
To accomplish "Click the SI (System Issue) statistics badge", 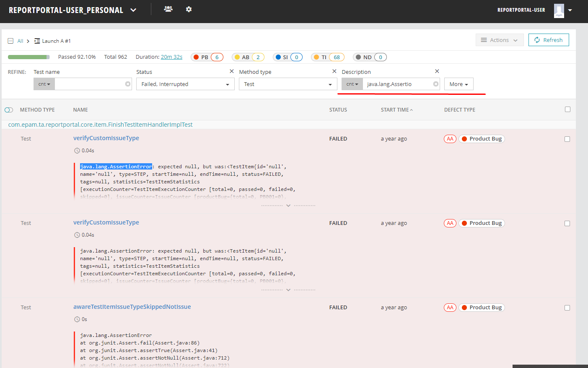I will [x=288, y=57].
